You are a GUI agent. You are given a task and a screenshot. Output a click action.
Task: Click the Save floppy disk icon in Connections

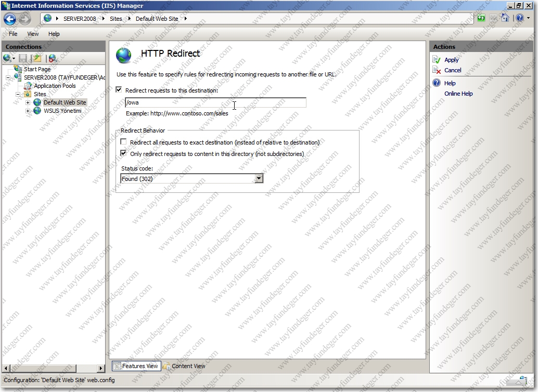[x=23, y=59]
